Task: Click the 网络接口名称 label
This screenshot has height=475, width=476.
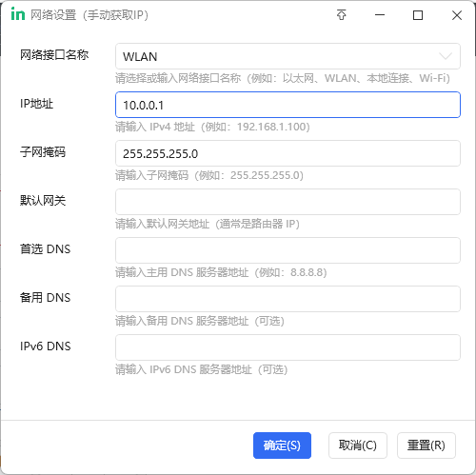Action: pyautogui.click(x=54, y=55)
